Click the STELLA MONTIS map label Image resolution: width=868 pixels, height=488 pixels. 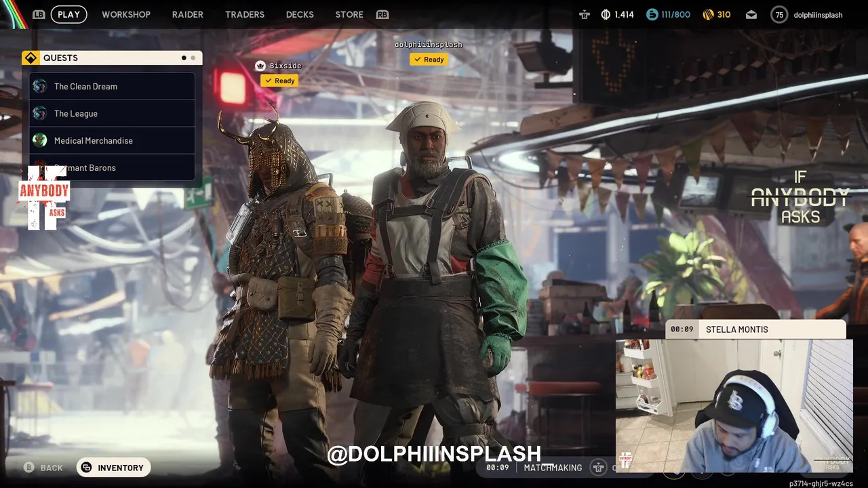(737, 329)
